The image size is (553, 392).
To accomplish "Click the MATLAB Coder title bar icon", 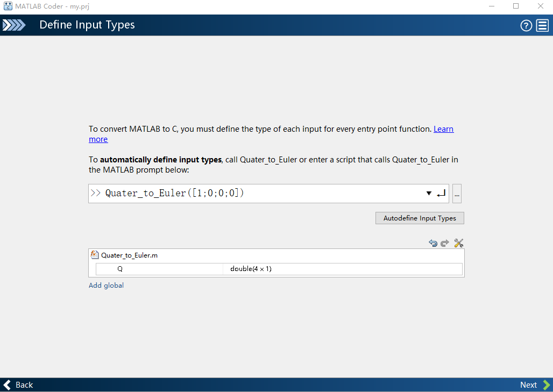I will 8,6.
